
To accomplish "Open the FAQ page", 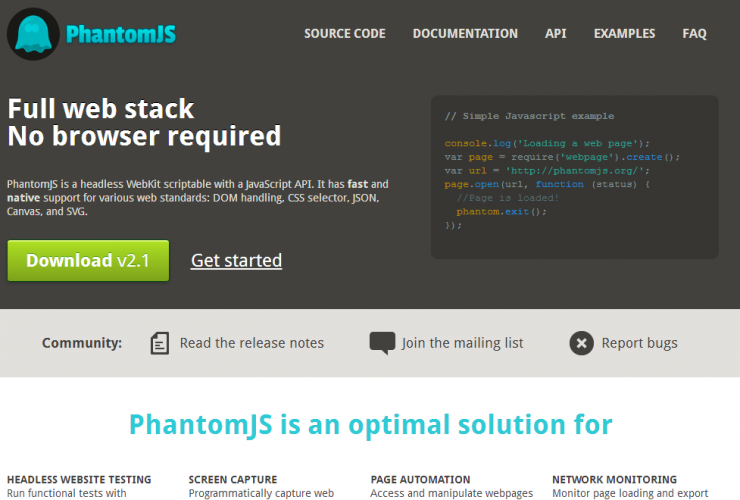I will click(694, 33).
